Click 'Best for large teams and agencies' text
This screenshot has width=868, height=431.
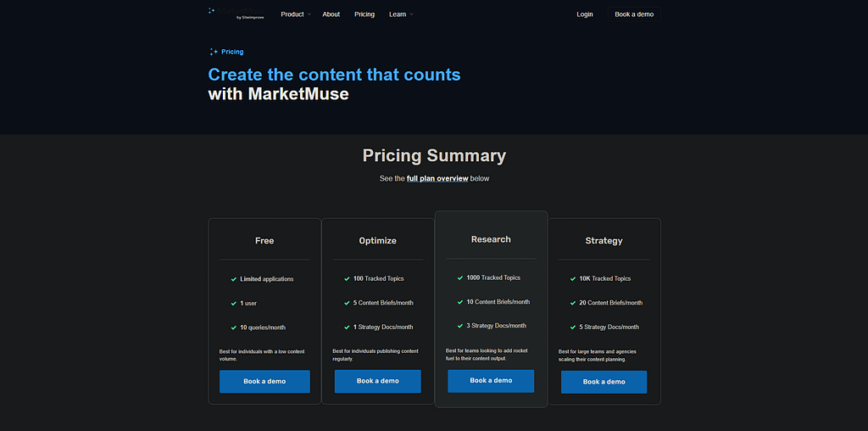click(x=598, y=355)
